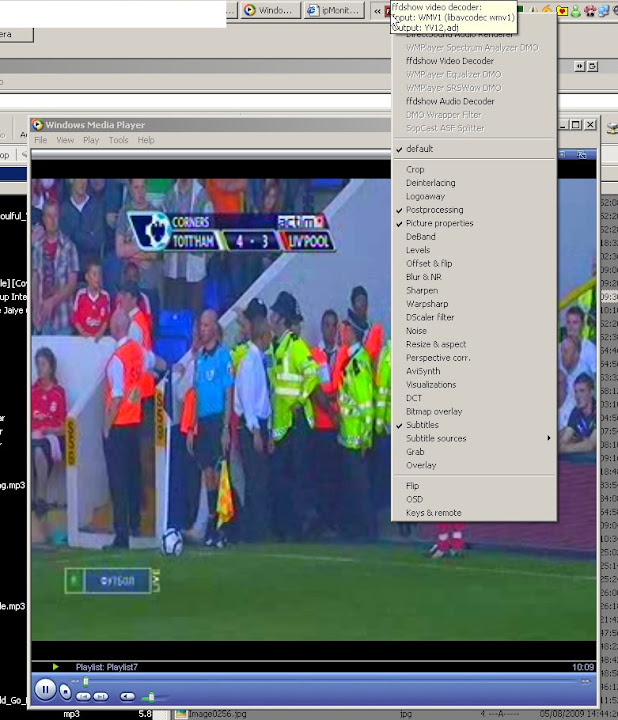Enable the Deinterlacing filter
This screenshot has height=720, width=618.
click(474, 183)
